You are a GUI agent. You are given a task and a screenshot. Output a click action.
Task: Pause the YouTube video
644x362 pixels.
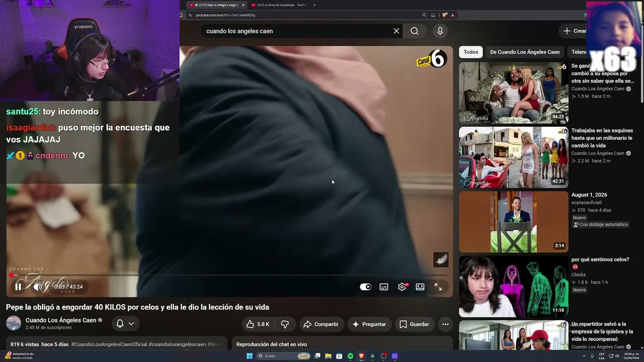(x=18, y=287)
